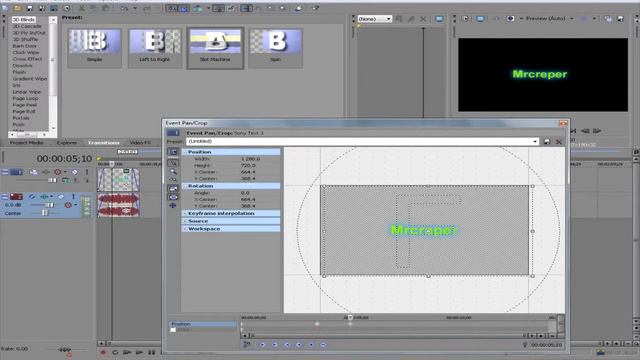Select the show properties tool in Pan/Crop
The height and width of the screenshot is (360, 640).
tap(173, 152)
